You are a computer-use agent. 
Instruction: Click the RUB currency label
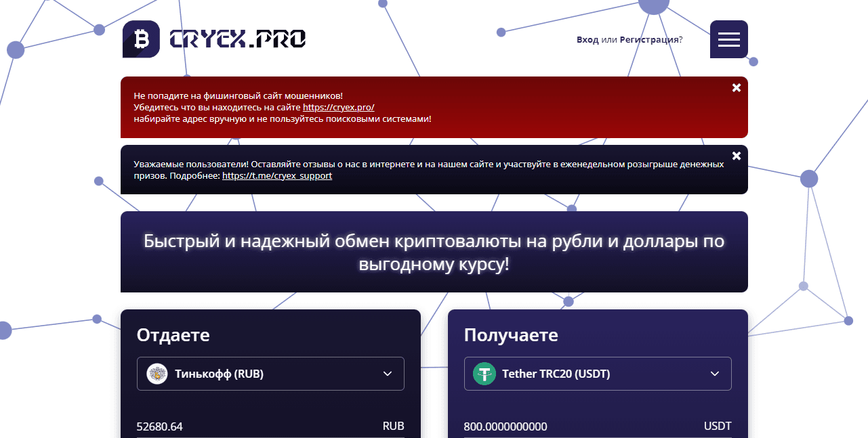coord(394,426)
